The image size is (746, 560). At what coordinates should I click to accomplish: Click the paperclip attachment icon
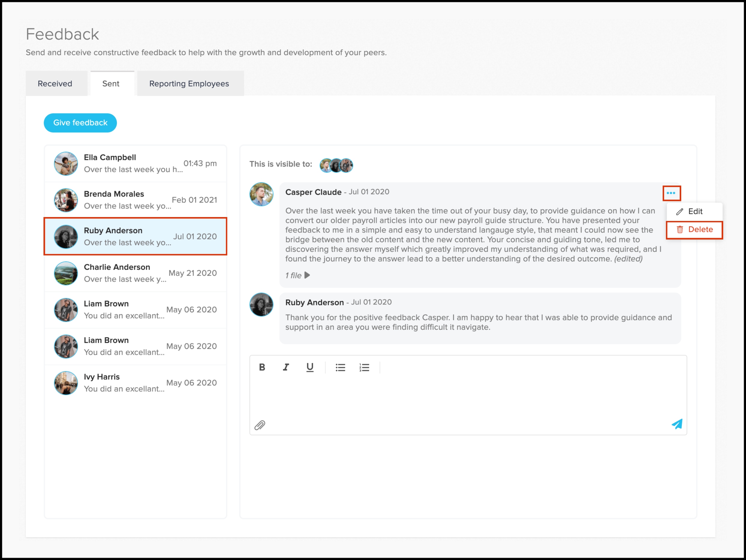(x=260, y=425)
